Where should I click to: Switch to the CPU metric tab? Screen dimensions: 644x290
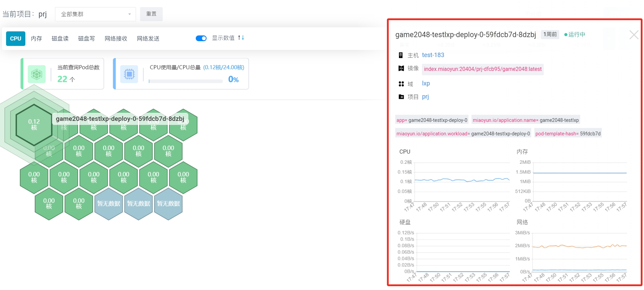click(x=16, y=38)
